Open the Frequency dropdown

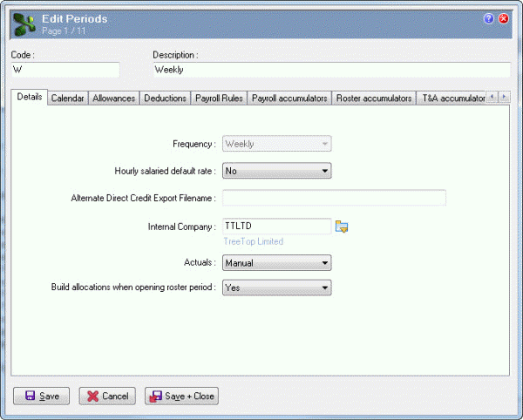pos(276,144)
